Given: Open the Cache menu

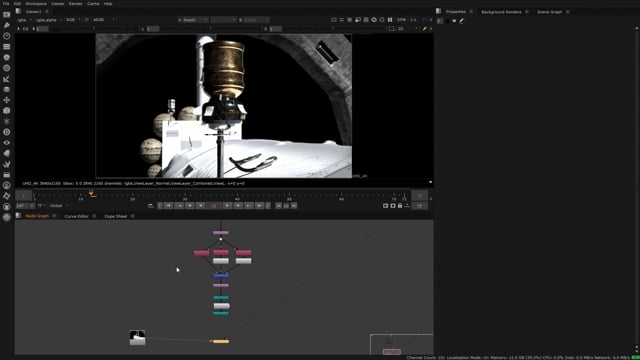Looking at the screenshot, I should [93, 4].
